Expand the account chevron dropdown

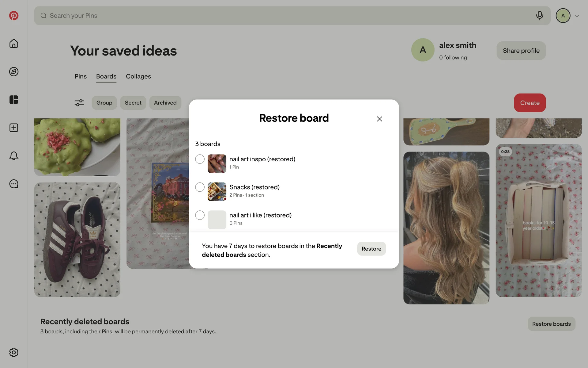[x=577, y=16]
